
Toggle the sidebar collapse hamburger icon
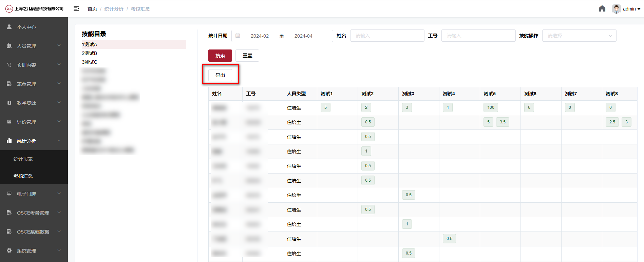pos(76,8)
